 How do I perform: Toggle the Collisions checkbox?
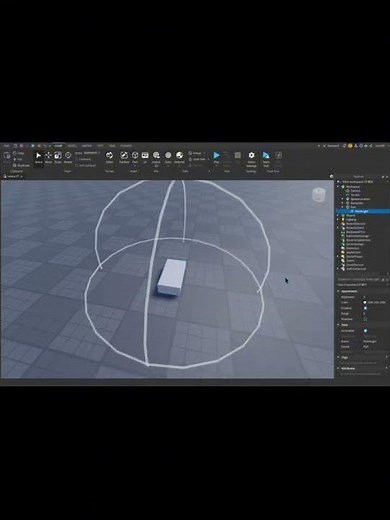pyautogui.click(x=77, y=159)
